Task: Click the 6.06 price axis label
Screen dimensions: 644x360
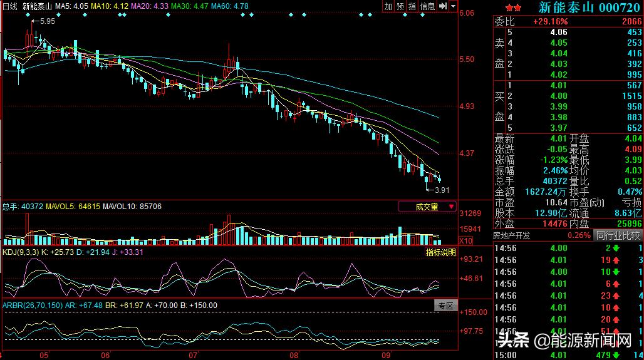Action: coord(467,13)
